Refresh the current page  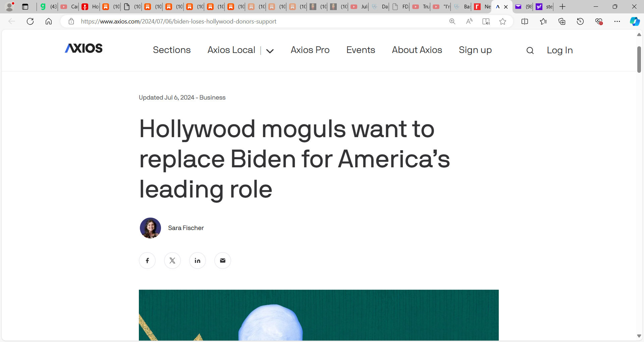point(30,21)
